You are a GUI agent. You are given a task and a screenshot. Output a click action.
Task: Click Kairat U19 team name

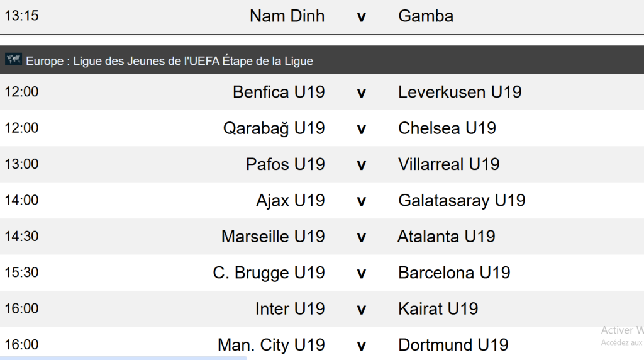tap(438, 309)
